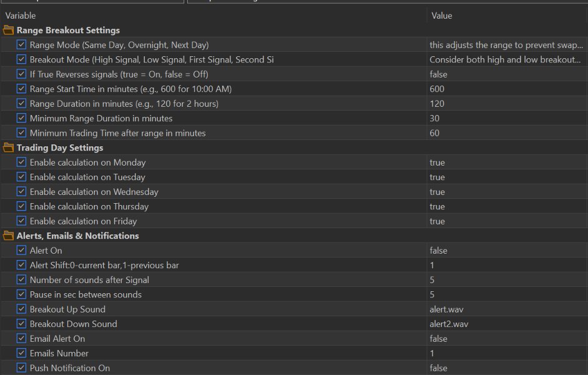This screenshot has width=588, height=375.
Task: Open the Range Mode value dropdown
Action: click(x=506, y=45)
